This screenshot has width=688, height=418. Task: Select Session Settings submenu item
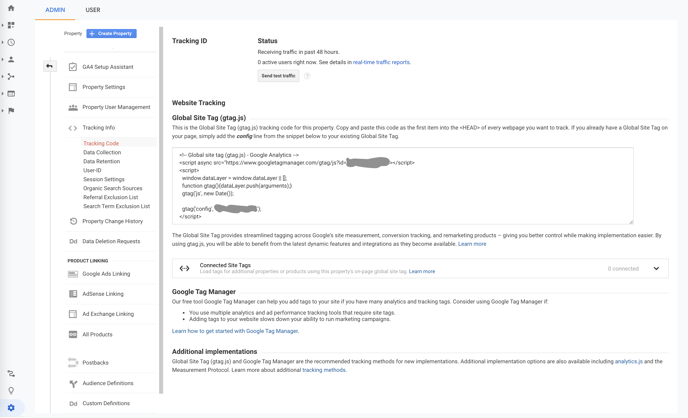(x=104, y=179)
